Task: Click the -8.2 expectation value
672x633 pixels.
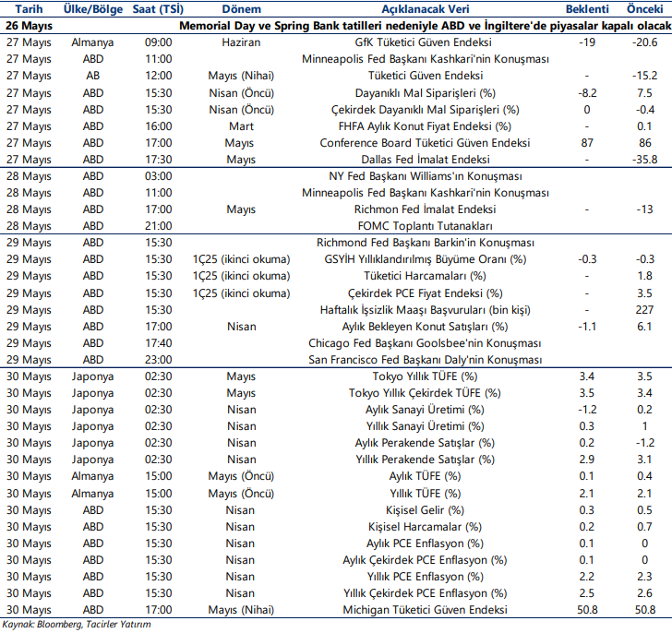Action: pyautogui.click(x=587, y=93)
